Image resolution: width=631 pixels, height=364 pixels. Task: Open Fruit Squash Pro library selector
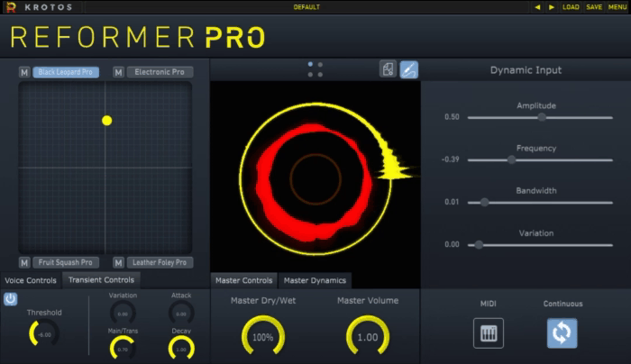(x=66, y=263)
